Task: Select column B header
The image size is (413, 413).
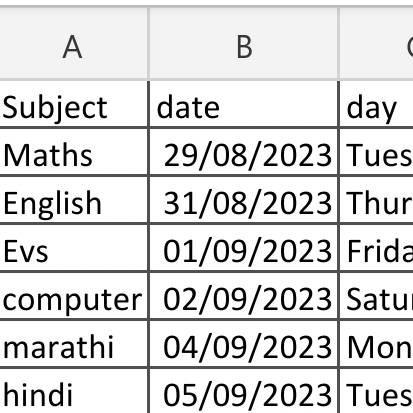Action: coord(244,44)
